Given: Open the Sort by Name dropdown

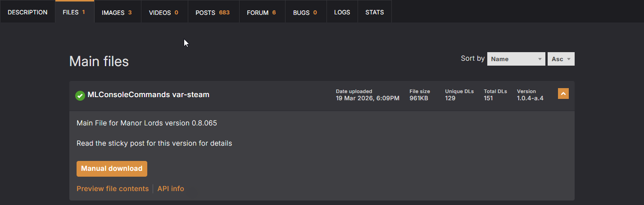Looking at the screenshot, I should click(x=516, y=59).
